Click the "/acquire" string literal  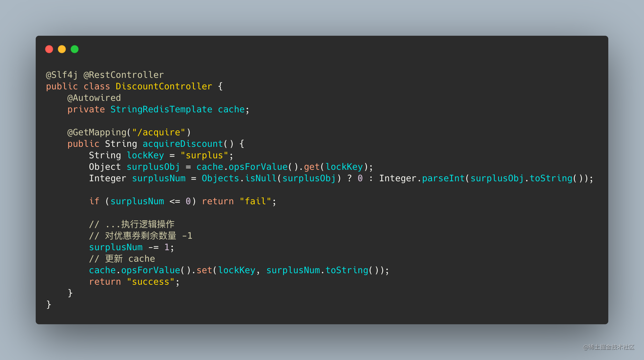(159, 132)
